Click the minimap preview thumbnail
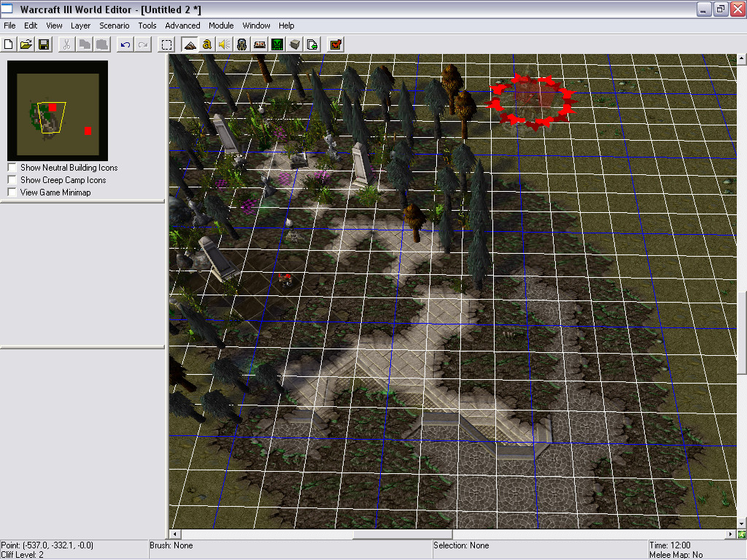This screenshot has height=560, width=747. tap(58, 111)
